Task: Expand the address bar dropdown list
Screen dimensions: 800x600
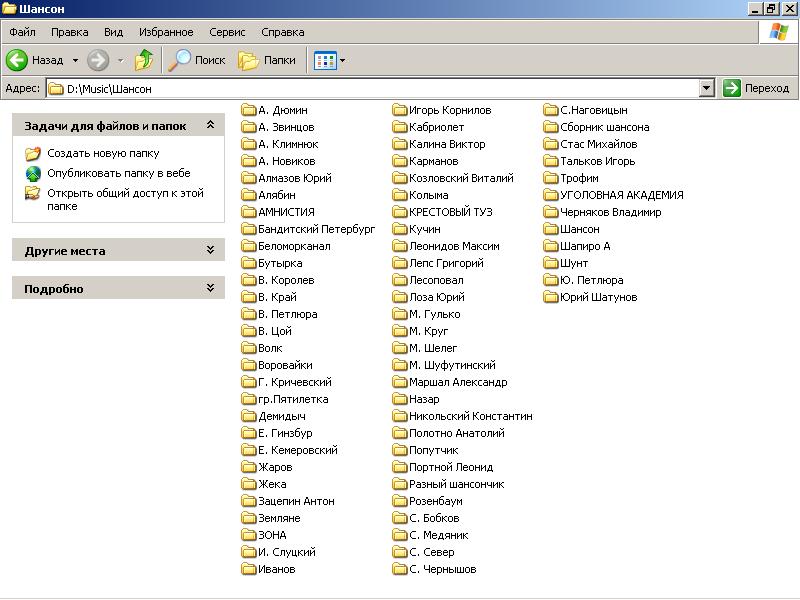Action: point(707,88)
